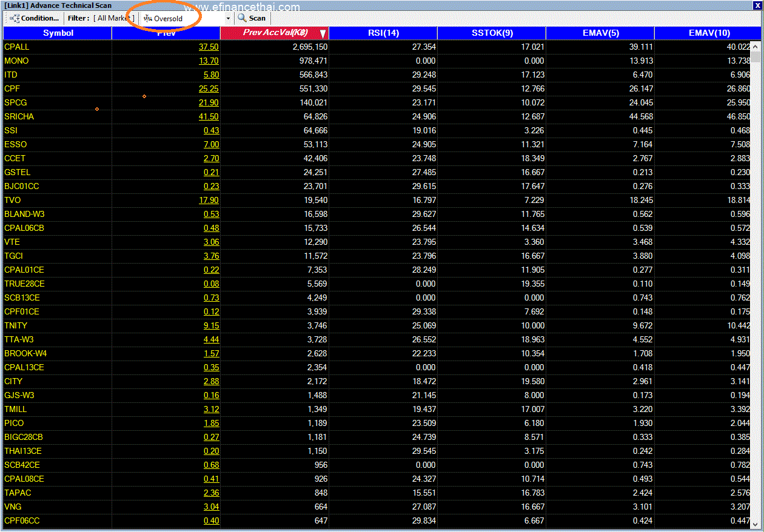Select the TVO symbol
The width and height of the screenshot is (764, 532).
(12, 200)
